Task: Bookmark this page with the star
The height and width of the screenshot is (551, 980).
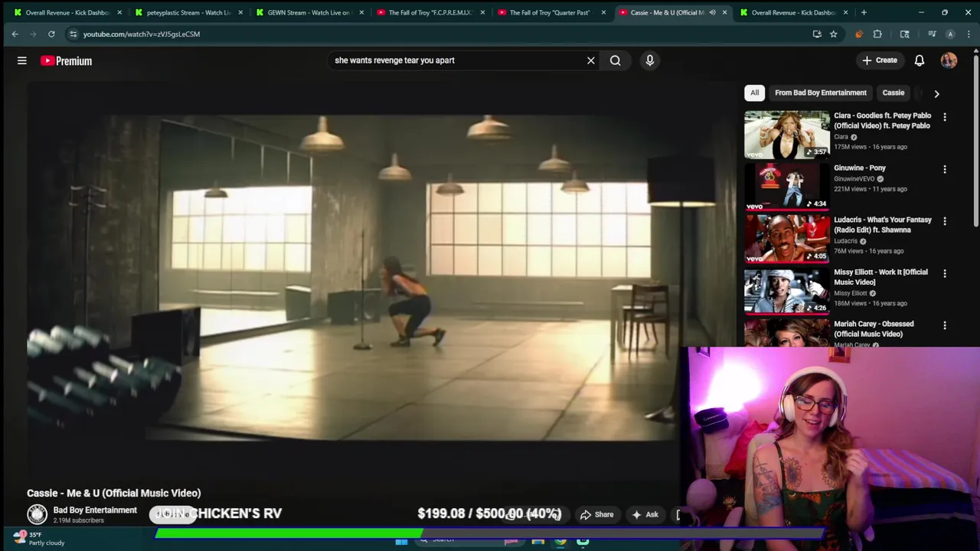Action: [x=834, y=34]
